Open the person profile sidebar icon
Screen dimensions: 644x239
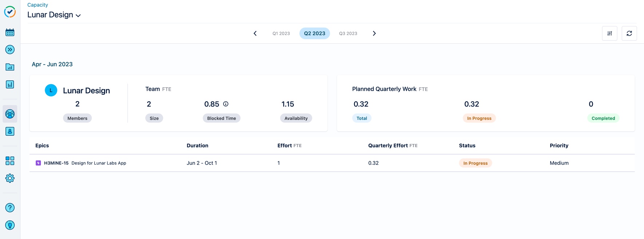pyautogui.click(x=10, y=131)
